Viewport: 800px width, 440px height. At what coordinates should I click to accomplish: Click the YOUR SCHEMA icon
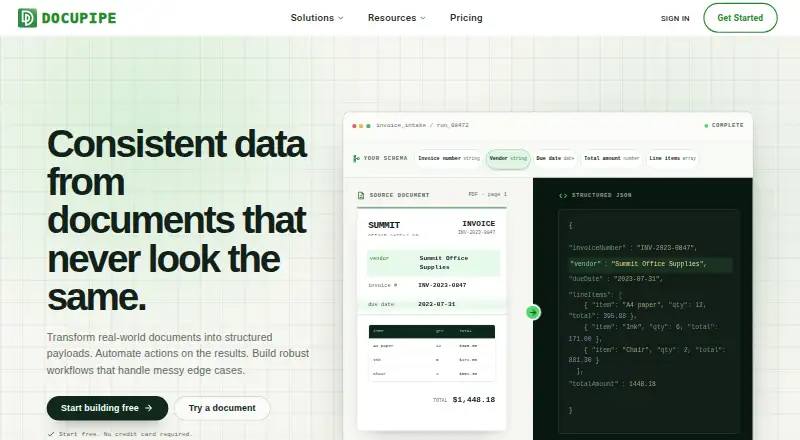[x=356, y=158]
